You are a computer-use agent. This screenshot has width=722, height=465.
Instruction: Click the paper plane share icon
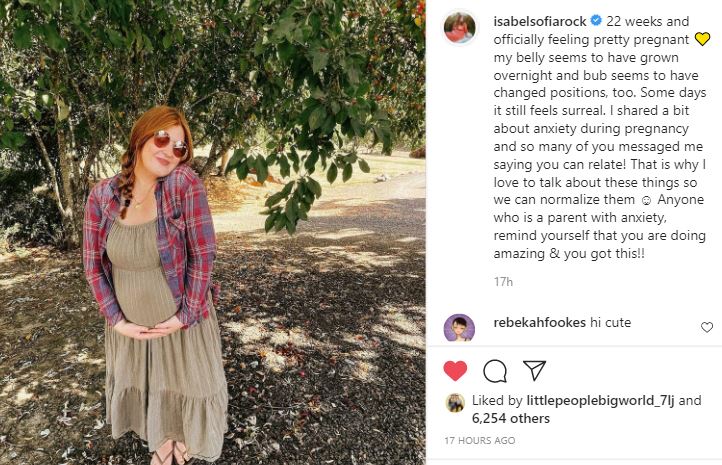tap(535, 371)
